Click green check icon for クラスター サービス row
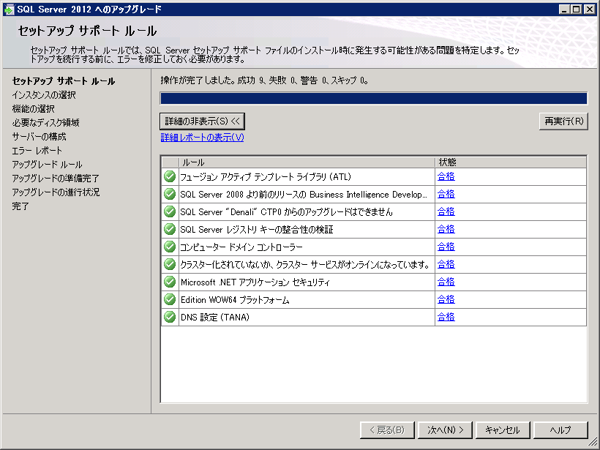The width and height of the screenshot is (600, 450). pyautogui.click(x=170, y=264)
